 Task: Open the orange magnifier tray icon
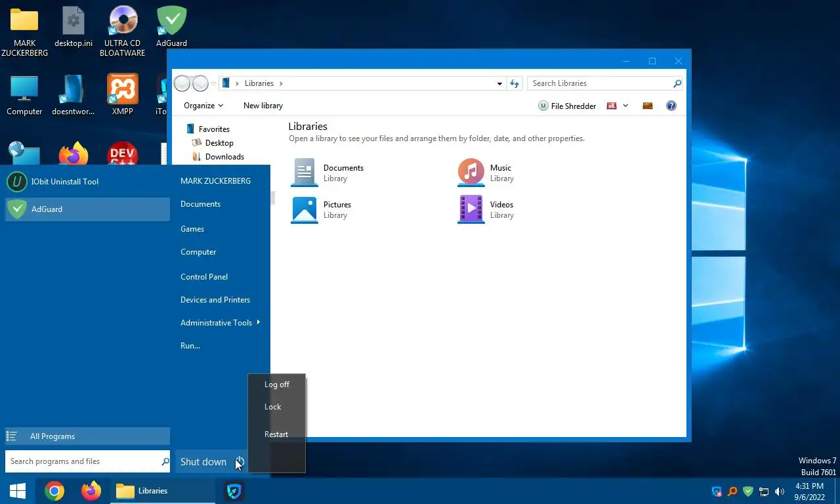pyautogui.click(x=732, y=492)
